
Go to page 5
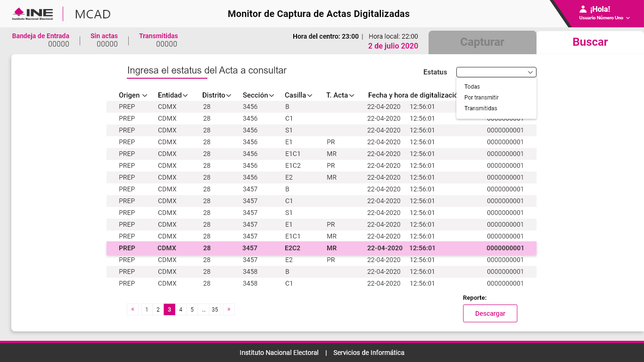(x=192, y=310)
